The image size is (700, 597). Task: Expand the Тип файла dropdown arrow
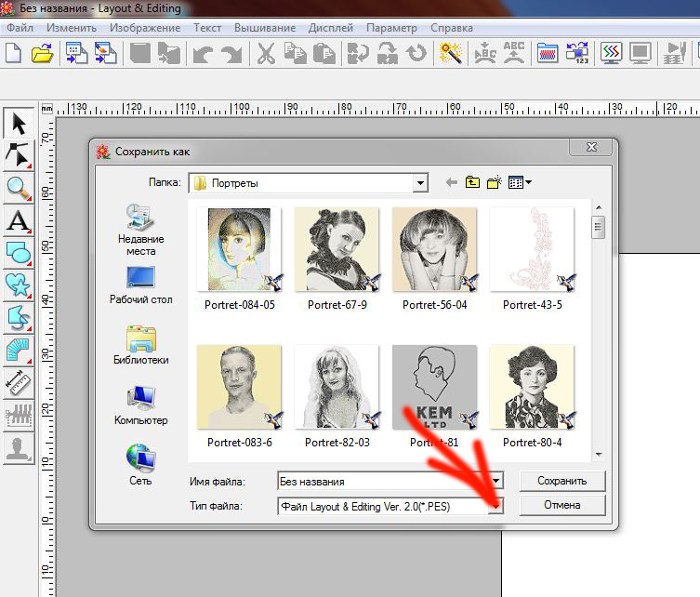click(x=495, y=506)
